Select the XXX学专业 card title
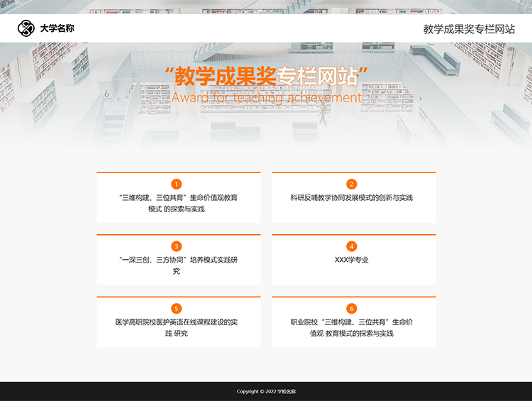The image size is (532, 401). 352,260
